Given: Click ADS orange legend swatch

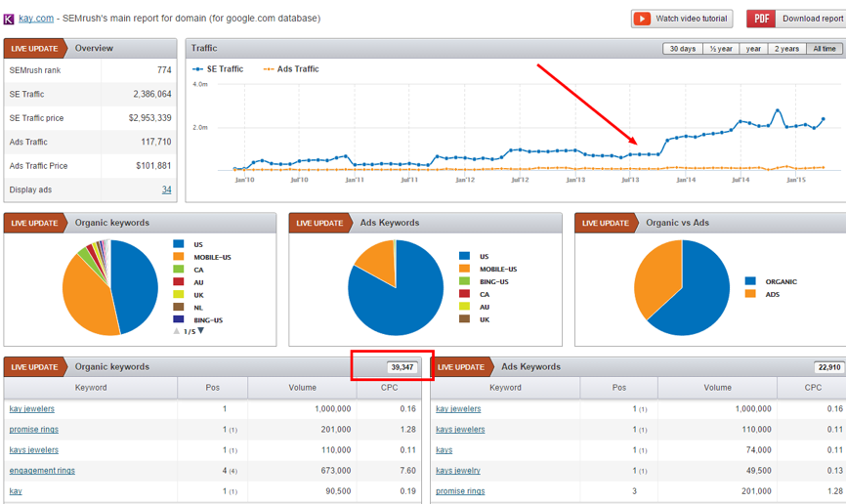Looking at the screenshot, I should click(750, 294).
